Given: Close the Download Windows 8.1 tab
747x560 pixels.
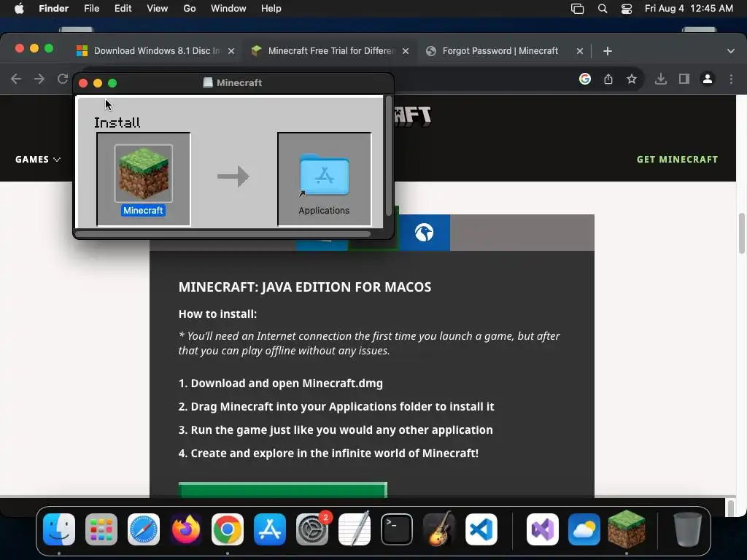Looking at the screenshot, I should click(x=231, y=51).
